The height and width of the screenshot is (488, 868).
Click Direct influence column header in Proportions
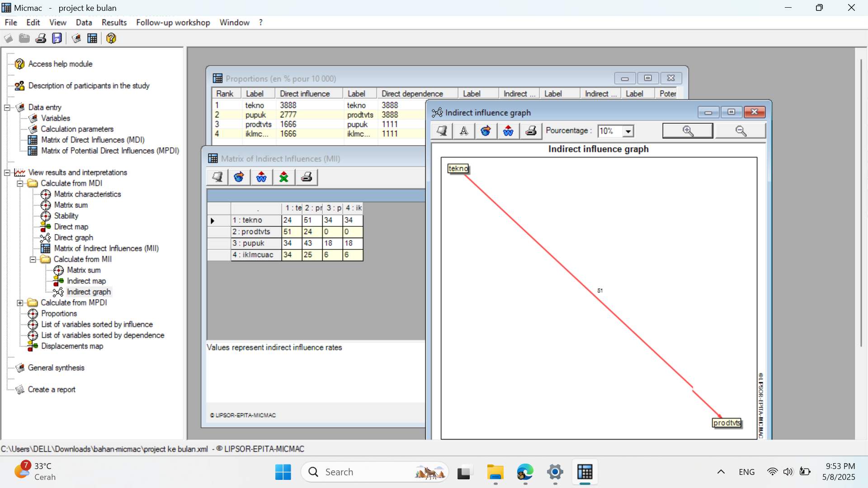(309, 94)
